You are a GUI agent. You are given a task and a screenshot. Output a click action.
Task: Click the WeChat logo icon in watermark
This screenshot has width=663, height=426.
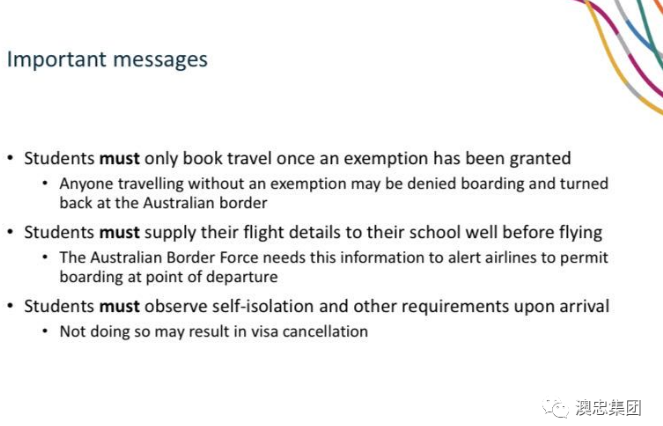point(556,408)
